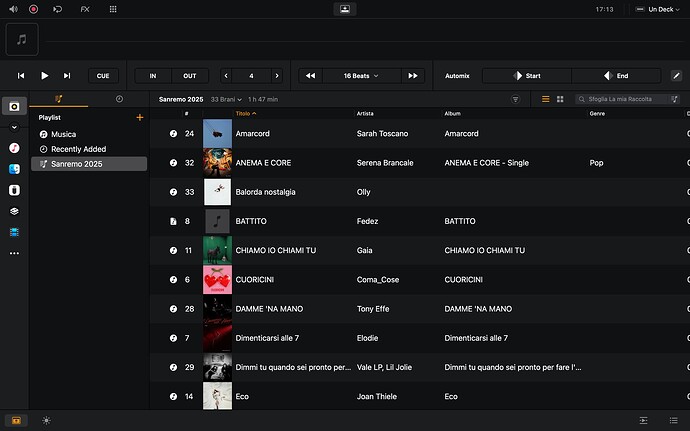The height and width of the screenshot is (431, 690).
Task: Open the FX panel
Action: [x=84, y=8]
